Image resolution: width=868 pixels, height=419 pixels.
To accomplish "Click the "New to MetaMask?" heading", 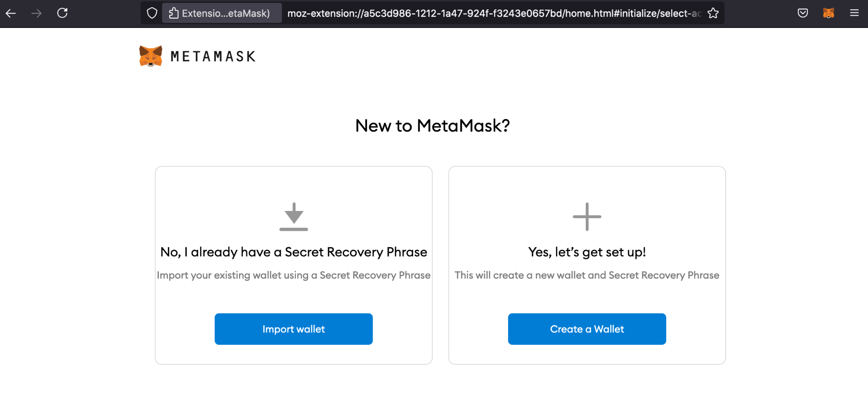I will (x=433, y=126).
